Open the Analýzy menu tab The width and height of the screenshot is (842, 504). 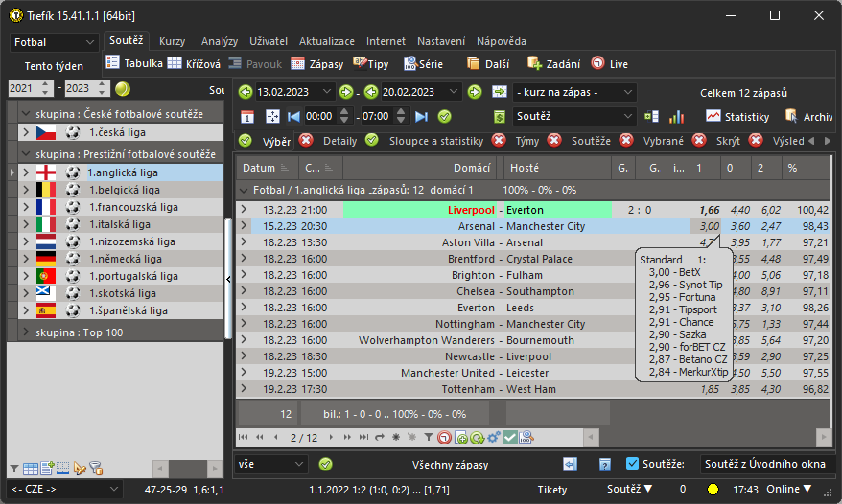219,41
